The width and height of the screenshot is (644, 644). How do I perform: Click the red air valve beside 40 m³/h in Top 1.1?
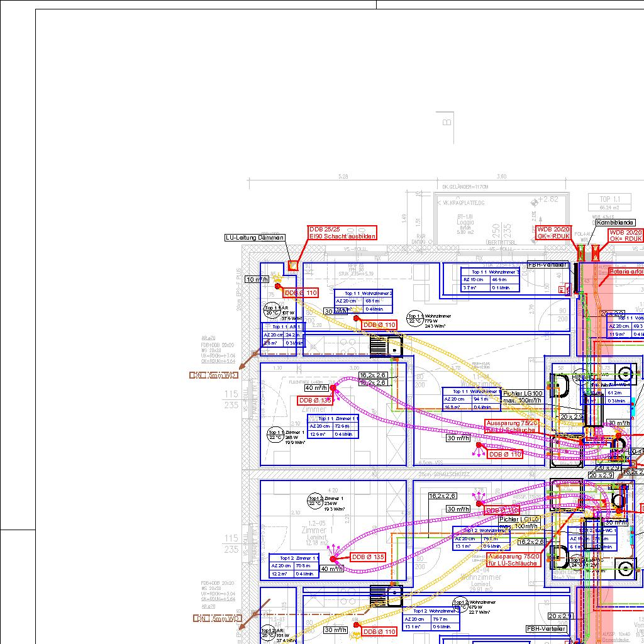pyautogui.click(x=333, y=389)
